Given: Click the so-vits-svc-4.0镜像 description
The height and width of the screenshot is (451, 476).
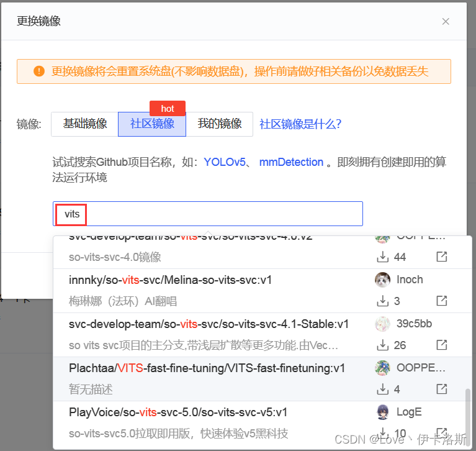Looking at the screenshot, I should [115, 257].
